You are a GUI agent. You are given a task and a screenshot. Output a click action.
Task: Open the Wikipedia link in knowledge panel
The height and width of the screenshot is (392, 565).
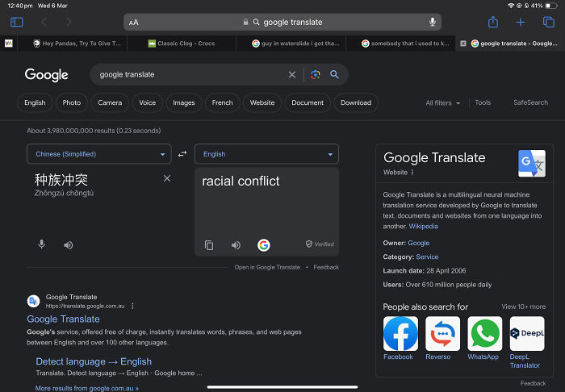tap(424, 227)
